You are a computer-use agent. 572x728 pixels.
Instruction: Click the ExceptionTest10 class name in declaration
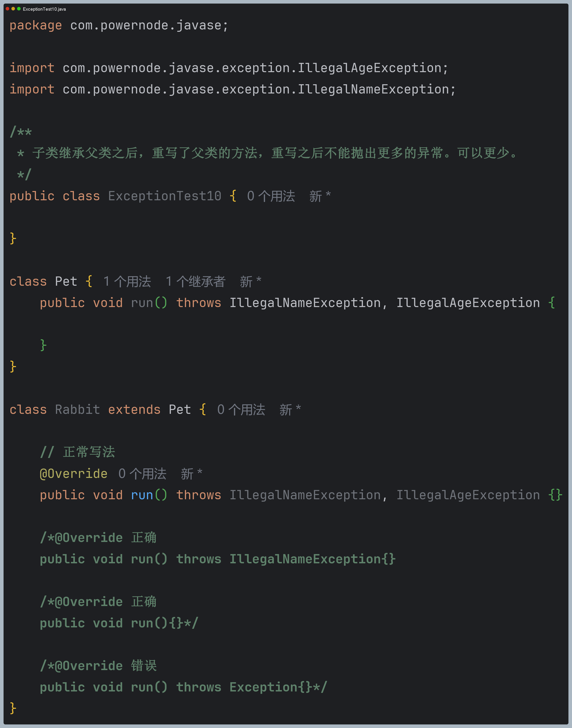coord(165,196)
